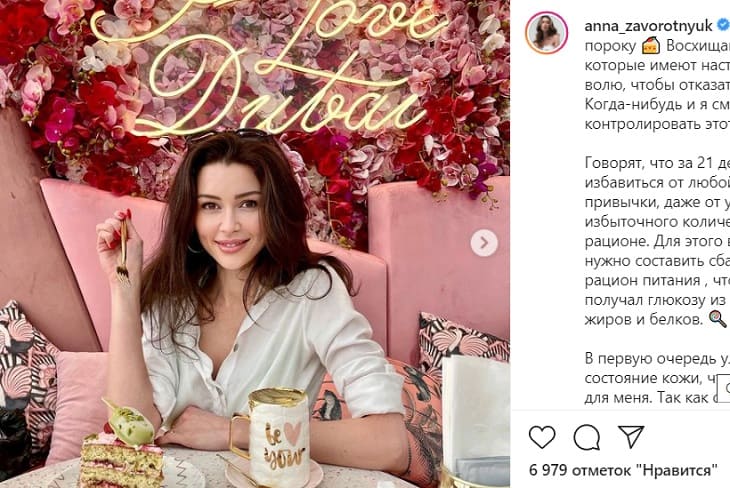Open the anna_zavorotnyuk username link

(x=648, y=26)
